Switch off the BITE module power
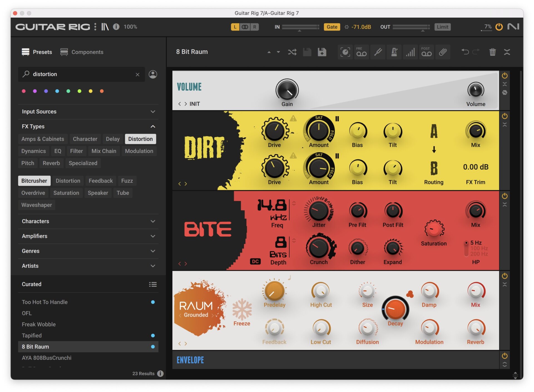Screen dimensions: 534x392 tap(505, 196)
